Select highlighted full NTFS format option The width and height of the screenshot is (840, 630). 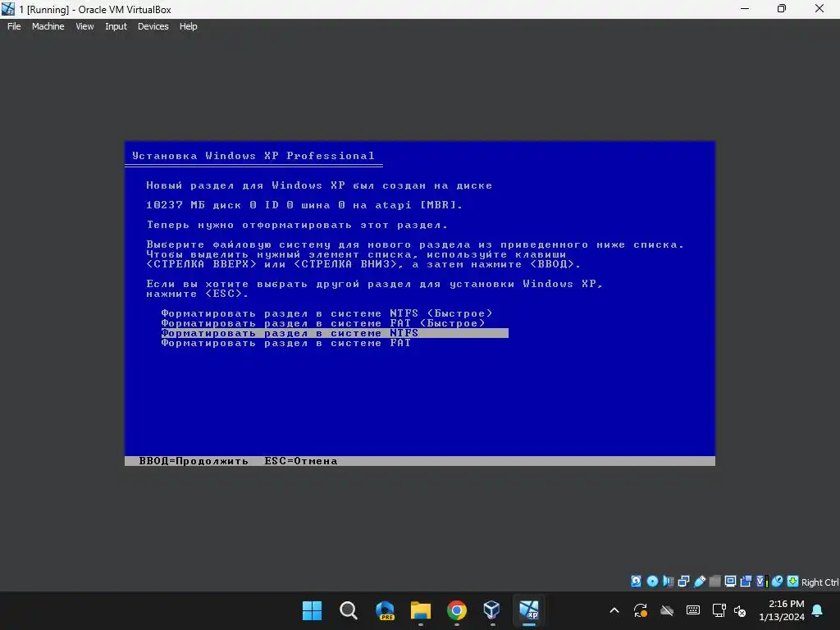335,333
